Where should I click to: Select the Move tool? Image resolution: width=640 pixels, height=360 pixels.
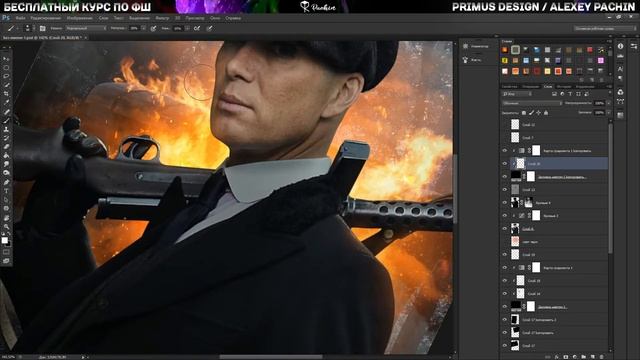[6, 59]
